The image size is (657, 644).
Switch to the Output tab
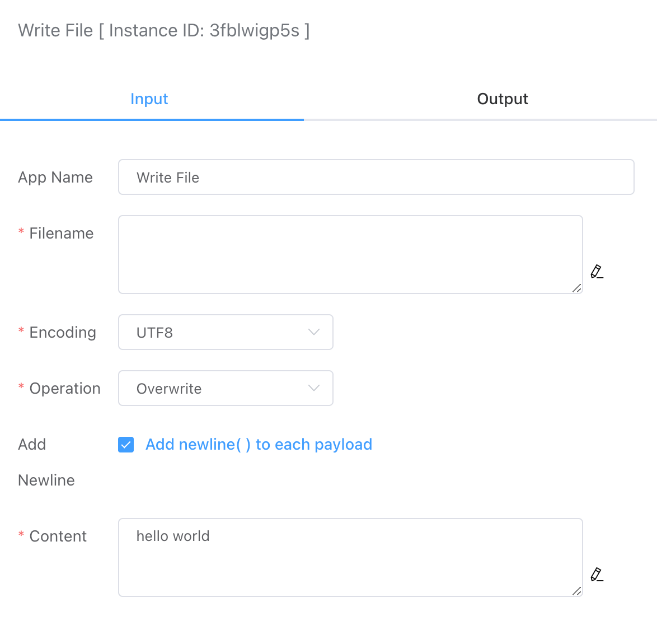[x=503, y=99]
